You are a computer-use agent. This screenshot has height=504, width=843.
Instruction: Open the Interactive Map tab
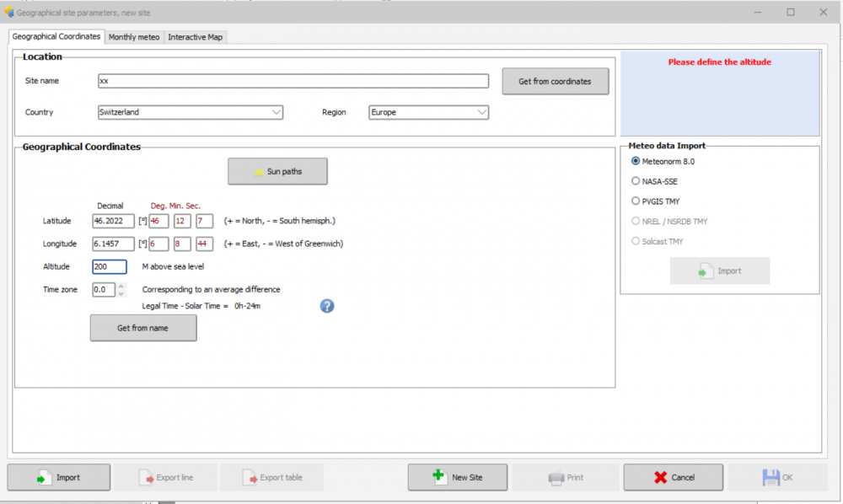[x=196, y=37]
